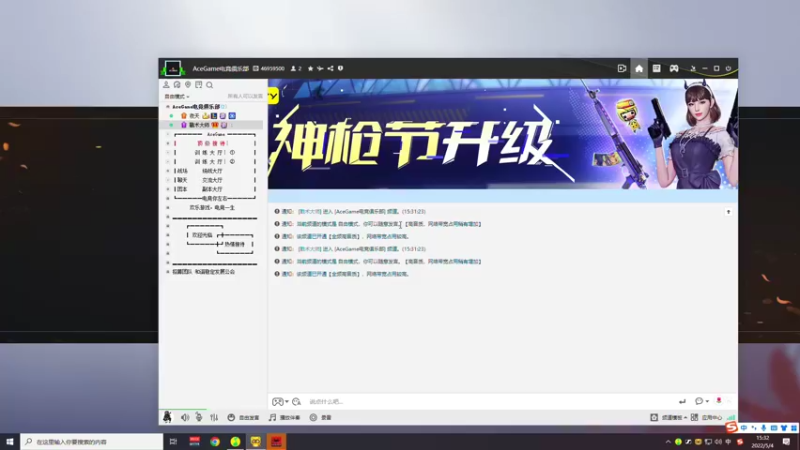Expand the 电竞伴左右 row arrow
Viewport: 800px width, 450px height.
click(x=168, y=198)
